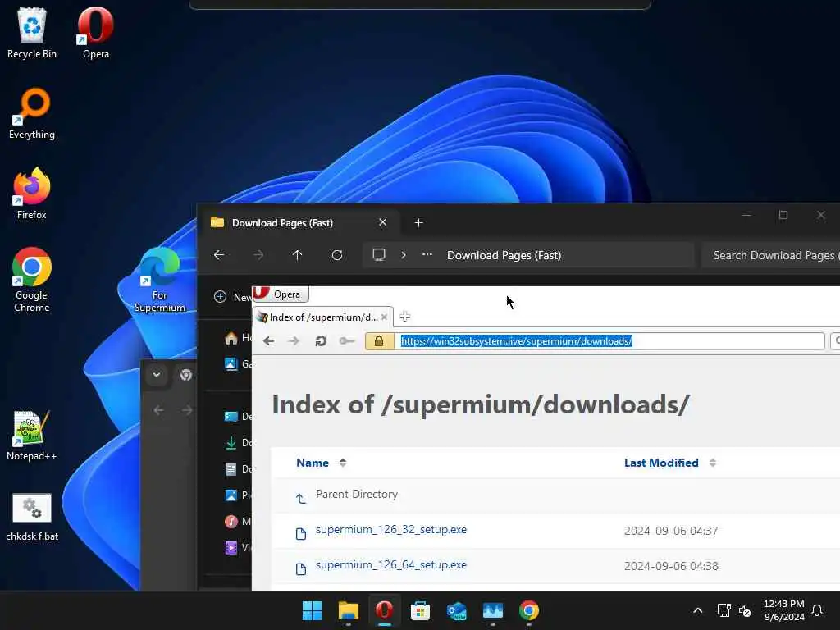840x630 pixels.
Task: Open a new tab in Opera
Action: (x=405, y=317)
